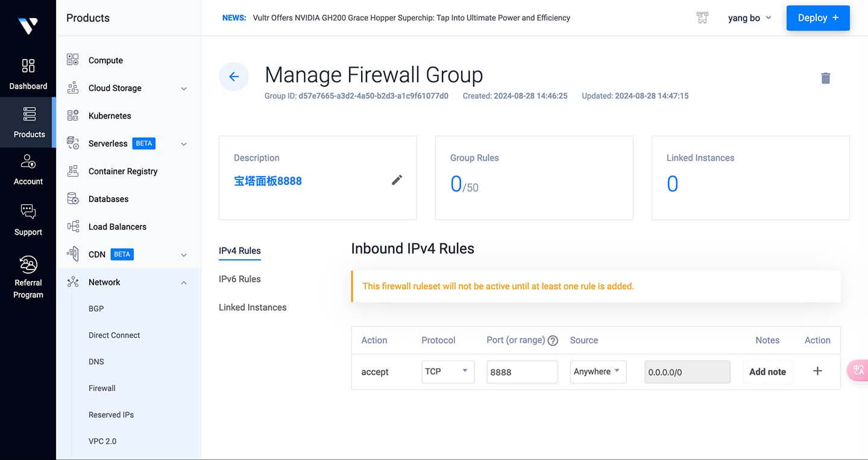Click the Databases menu label

pos(108,199)
